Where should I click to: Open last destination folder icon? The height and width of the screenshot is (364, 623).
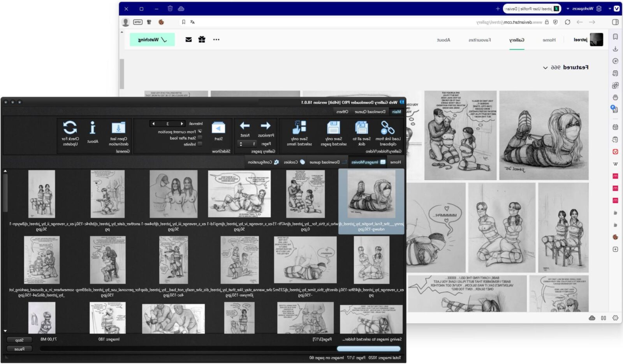(118, 128)
